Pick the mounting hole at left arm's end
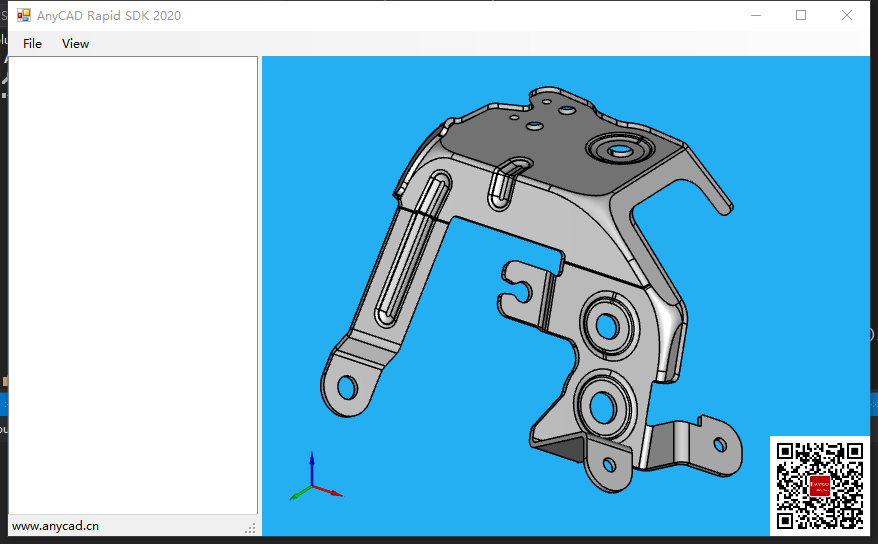 coord(347,385)
